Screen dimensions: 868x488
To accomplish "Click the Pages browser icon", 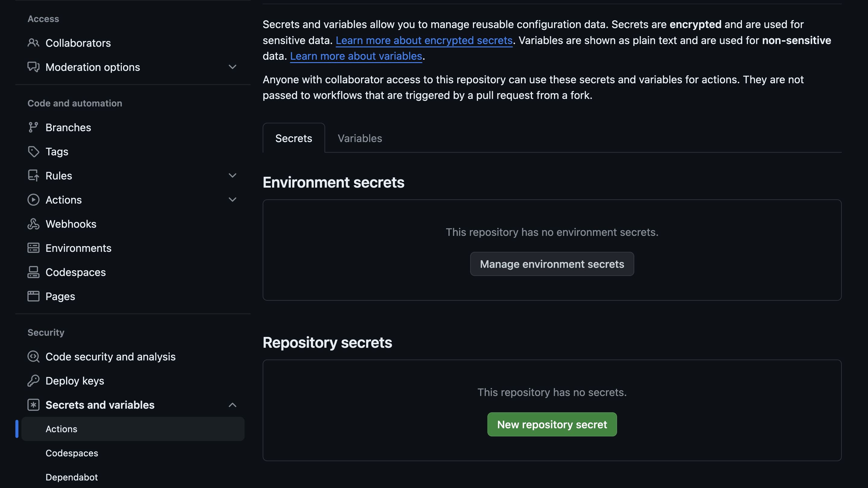I will pyautogui.click(x=33, y=296).
